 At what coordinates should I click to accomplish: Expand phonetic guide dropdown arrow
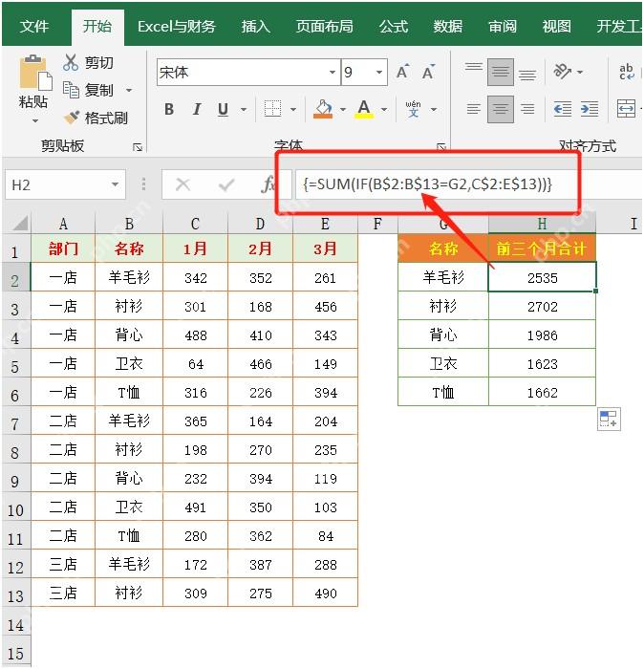point(433,110)
